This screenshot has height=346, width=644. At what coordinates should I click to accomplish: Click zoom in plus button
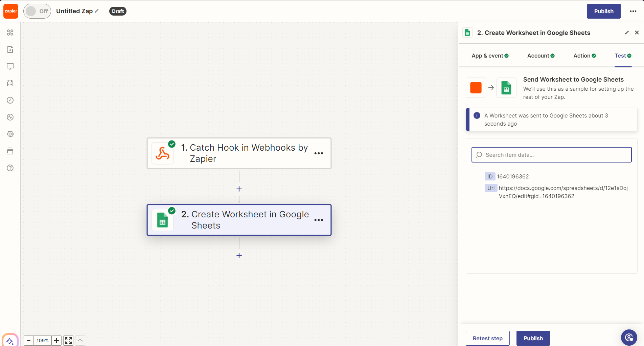pos(56,341)
